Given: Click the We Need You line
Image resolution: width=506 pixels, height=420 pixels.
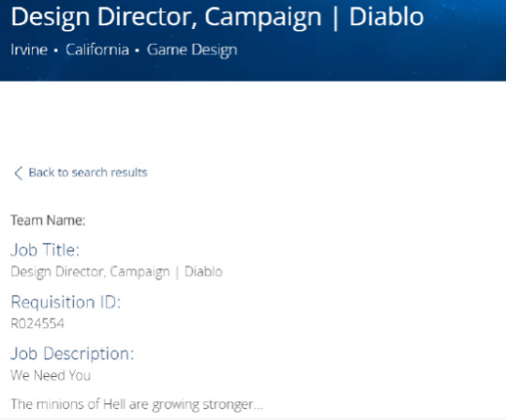Looking at the screenshot, I should click(51, 375).
